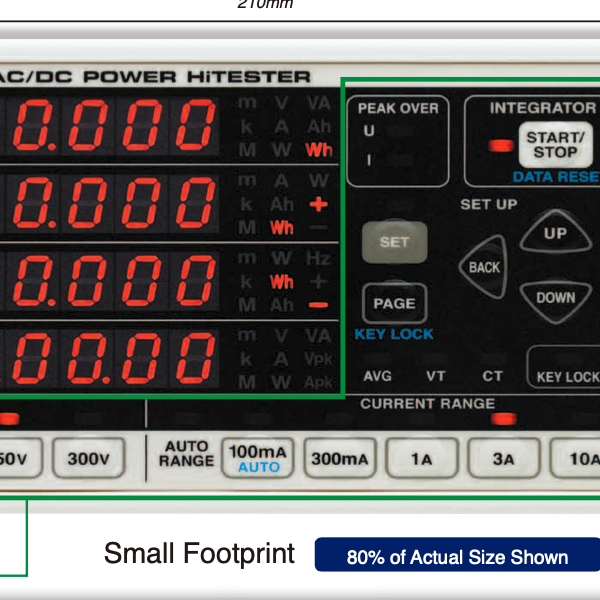Click the red minus sign indicator in third row
The height and width of the screenshot is (600, 600).
[319, 305]
